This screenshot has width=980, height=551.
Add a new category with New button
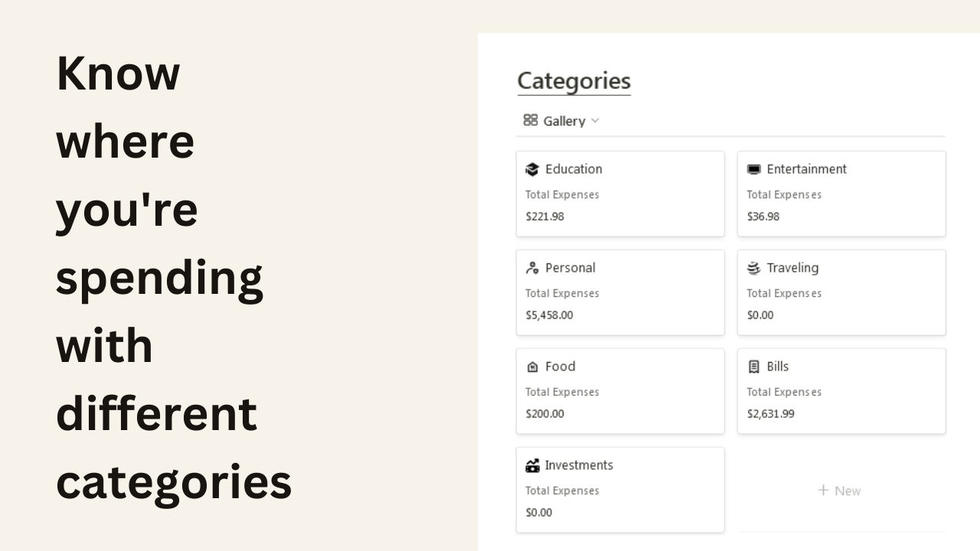point(840,491)
